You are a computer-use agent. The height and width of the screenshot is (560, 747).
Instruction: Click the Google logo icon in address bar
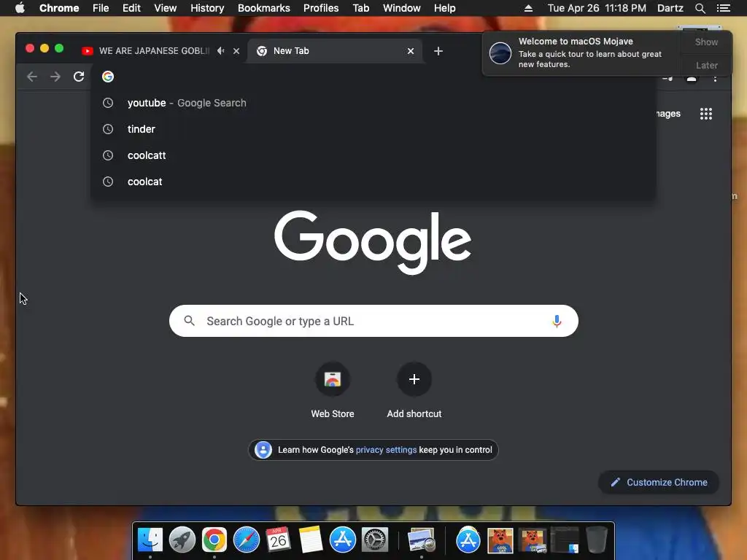click(108, 77)
